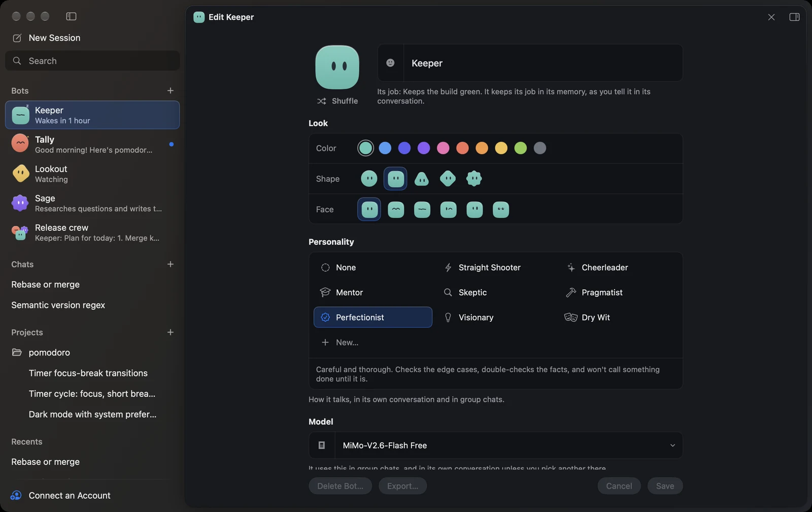Click the Export... button
Image resolution: width=812 pixels, height=512 pixels.
click(x=402, y=486)
